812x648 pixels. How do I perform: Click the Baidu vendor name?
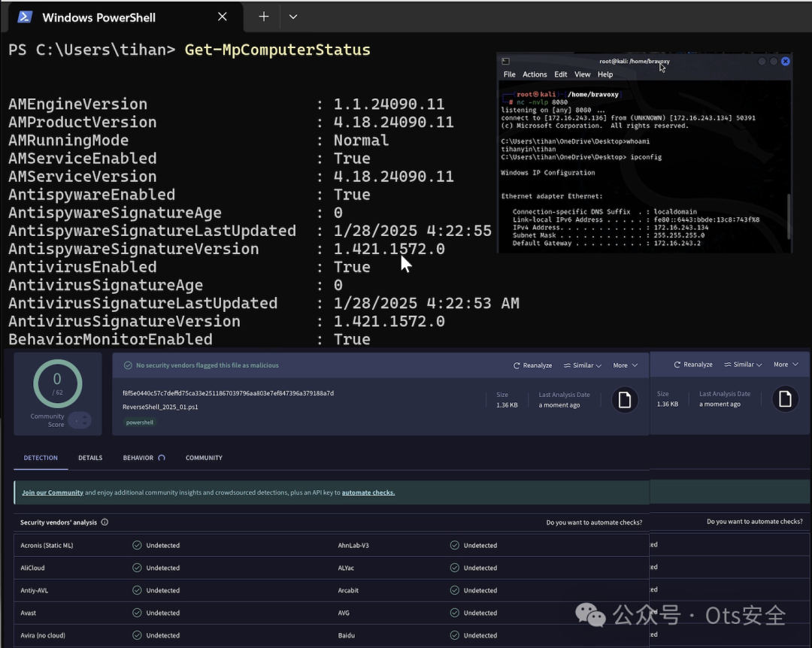[x=346, y=635]
